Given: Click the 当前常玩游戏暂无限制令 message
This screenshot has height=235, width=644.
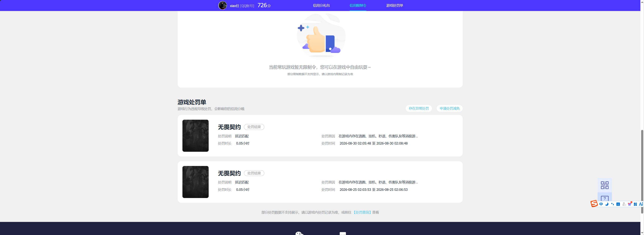Looking at the screenshot, I should point(320,67).
